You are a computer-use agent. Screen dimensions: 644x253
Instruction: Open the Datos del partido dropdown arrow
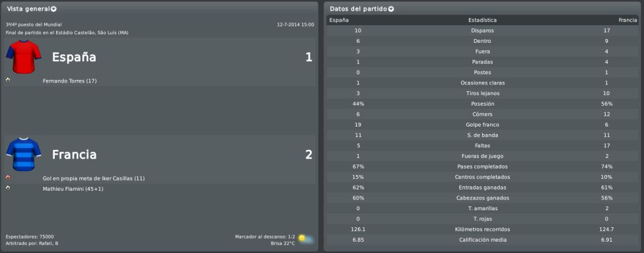click(391, 9)
